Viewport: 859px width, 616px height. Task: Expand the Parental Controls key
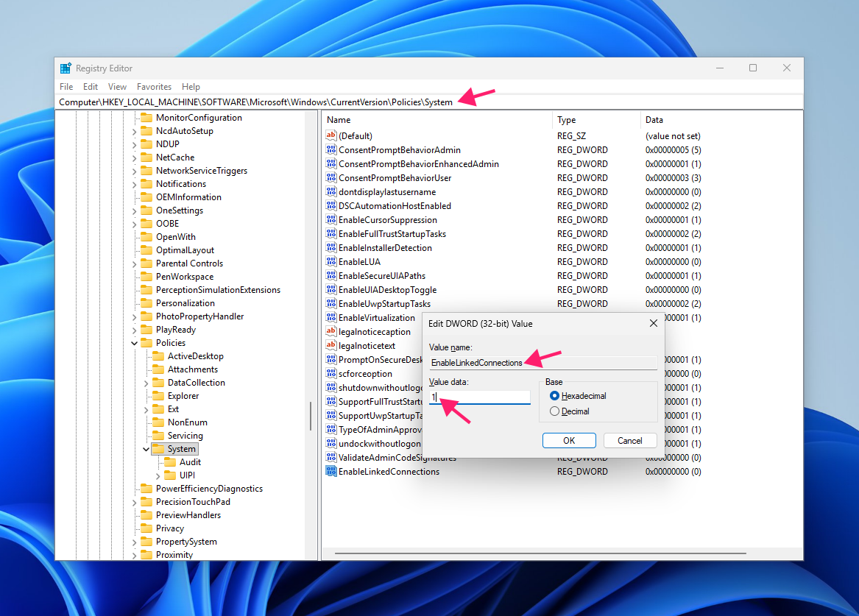coord(134,264)
